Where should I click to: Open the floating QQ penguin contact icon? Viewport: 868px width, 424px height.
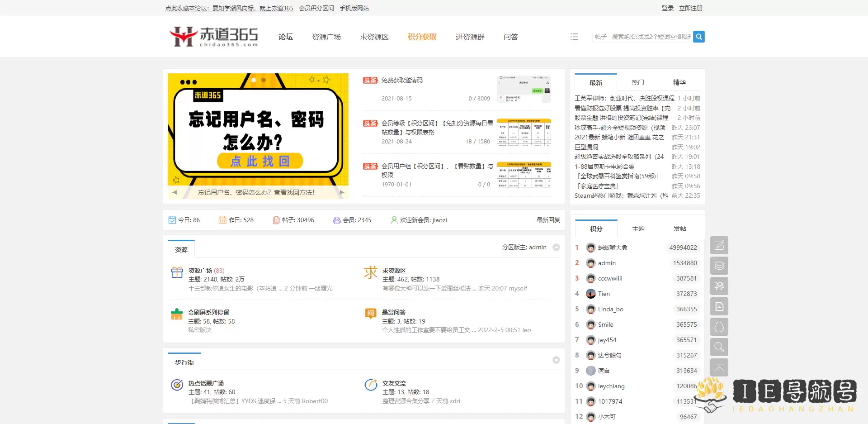click(x=719, y=327)
